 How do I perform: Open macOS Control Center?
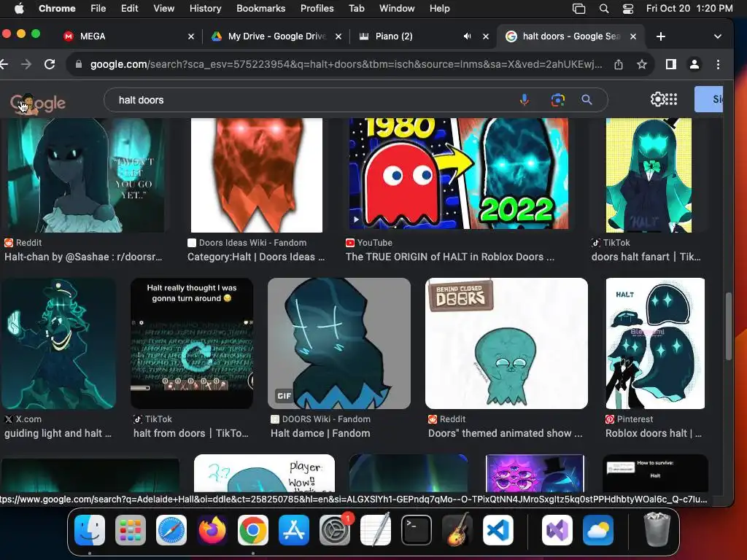tap(628, 8)
